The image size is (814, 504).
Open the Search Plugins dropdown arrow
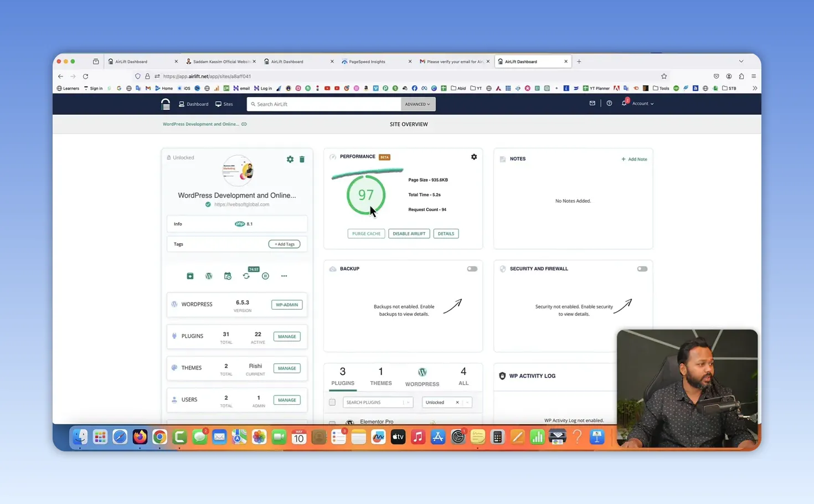(x=408, y=403)
